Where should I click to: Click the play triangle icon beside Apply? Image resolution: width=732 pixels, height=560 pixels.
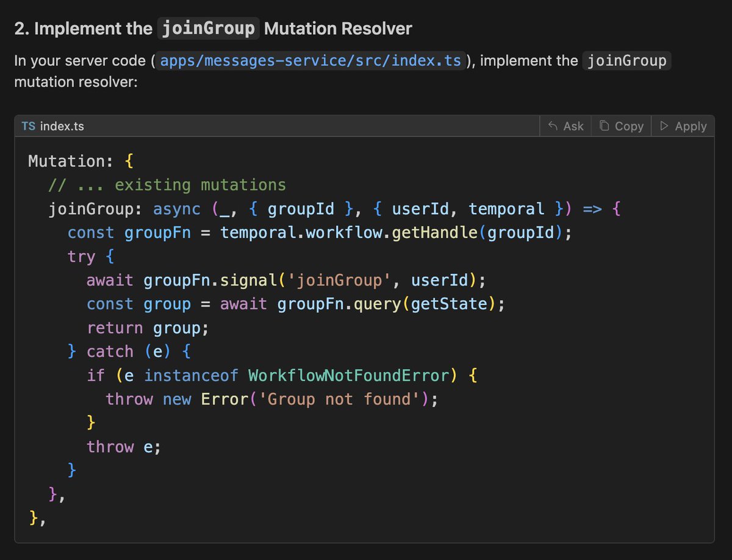click(664, 126)
